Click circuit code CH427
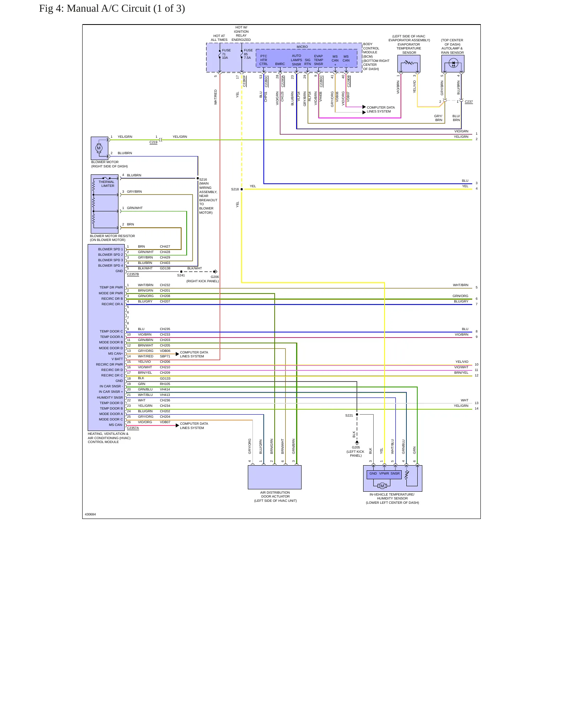 tap(165, 246)
